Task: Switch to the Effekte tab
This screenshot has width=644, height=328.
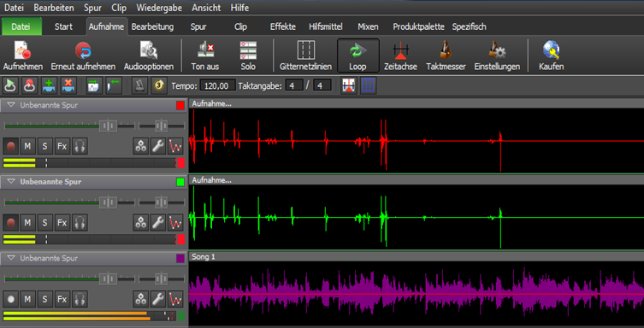Action: point(283,26)
